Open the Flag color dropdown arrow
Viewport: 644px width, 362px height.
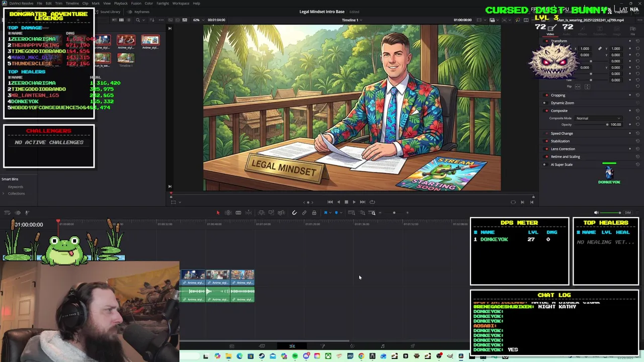(330, 213)
